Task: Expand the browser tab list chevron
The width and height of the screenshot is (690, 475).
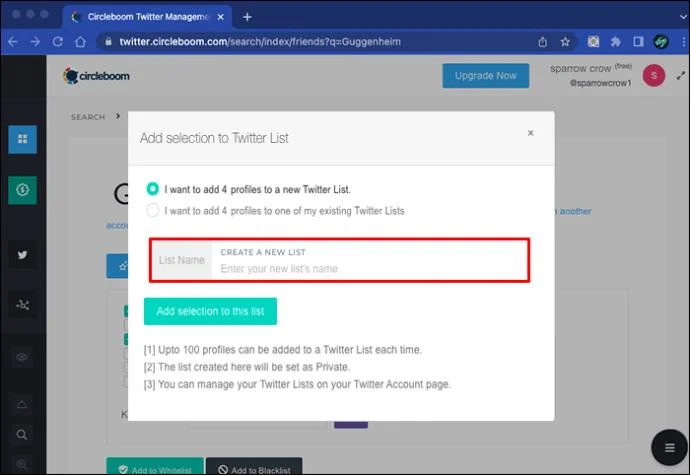Action: click(683, 17)
